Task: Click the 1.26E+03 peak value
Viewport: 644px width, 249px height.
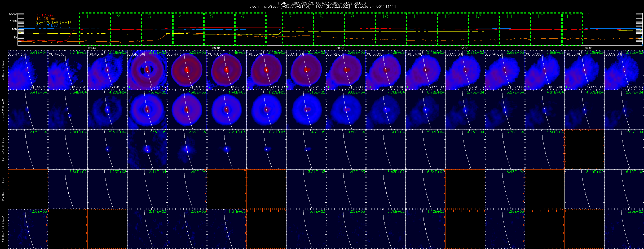Action: click(x=515, y=211)
